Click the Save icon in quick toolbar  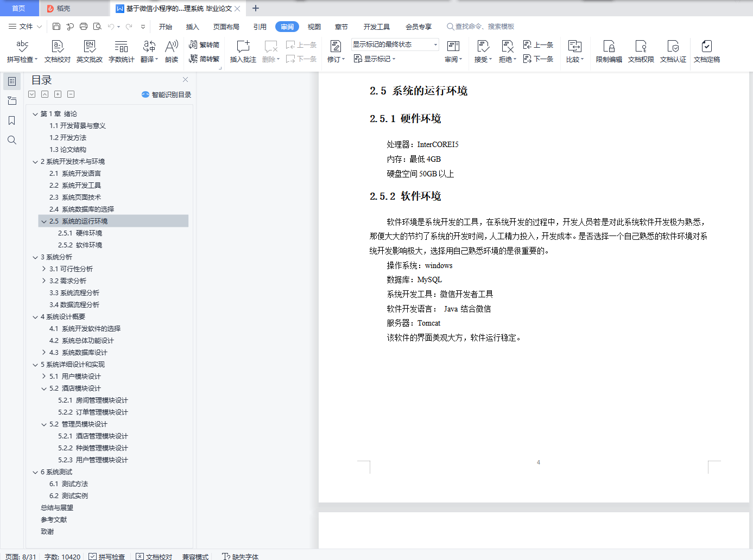click(x=56, y=26)
